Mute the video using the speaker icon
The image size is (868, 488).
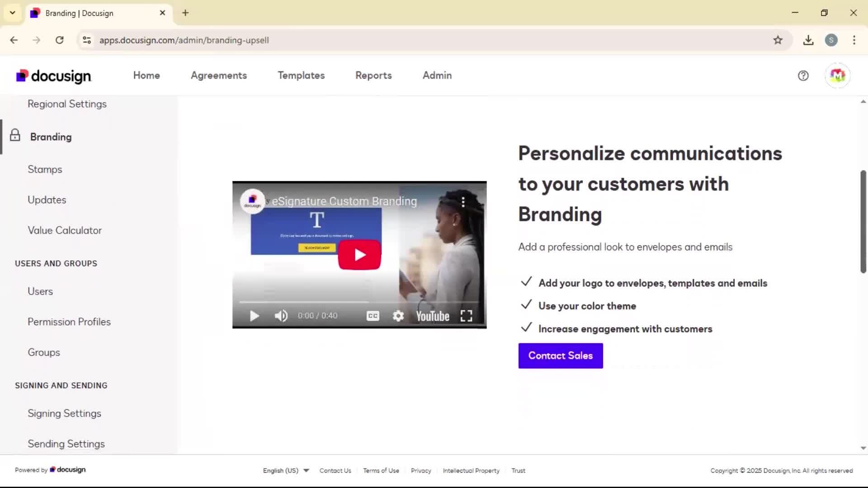[x=281, y=316]
